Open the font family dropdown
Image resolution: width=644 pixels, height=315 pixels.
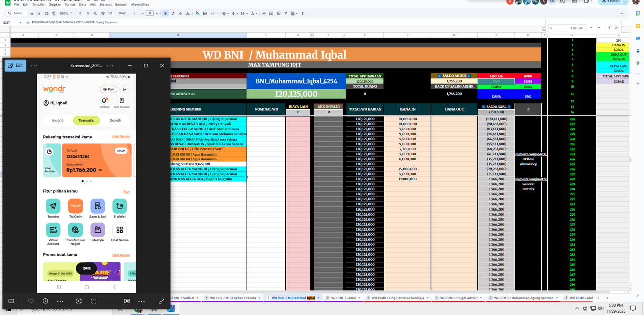click(x=127, y=13)
